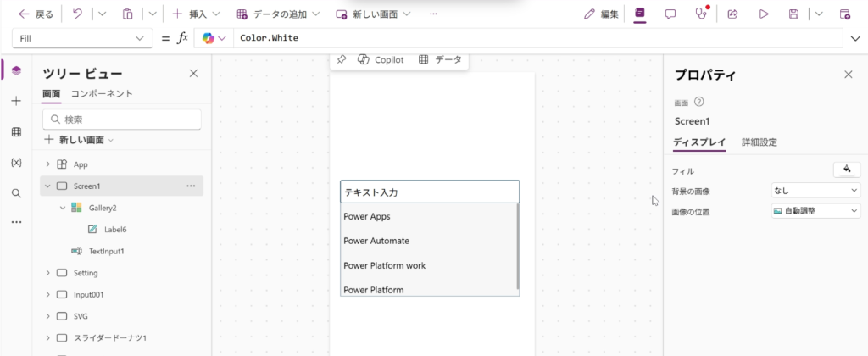Switch to the コンポーネント tab
Viewport: 868px width, 356px height.
coord(102,93)
